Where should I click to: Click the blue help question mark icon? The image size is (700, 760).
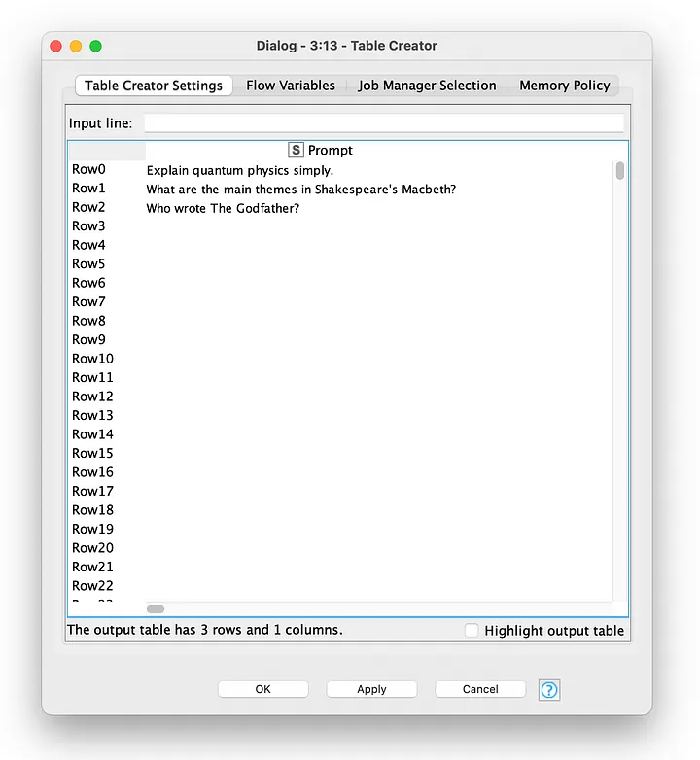tap(549, 690)
